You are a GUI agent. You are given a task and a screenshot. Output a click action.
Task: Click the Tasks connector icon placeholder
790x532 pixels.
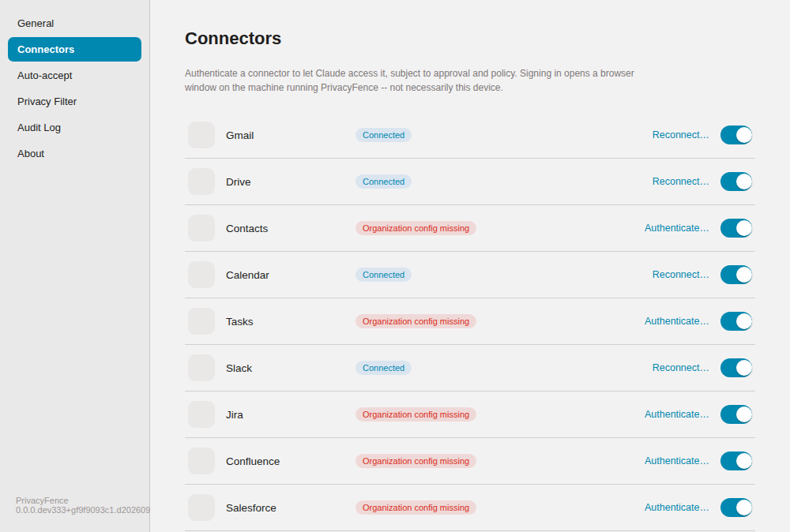tap(201, 321)
